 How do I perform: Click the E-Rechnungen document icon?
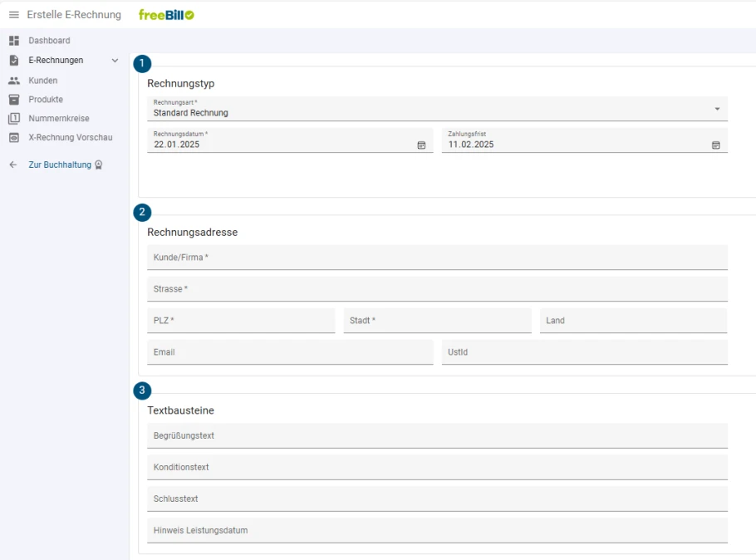pos(13,61)
